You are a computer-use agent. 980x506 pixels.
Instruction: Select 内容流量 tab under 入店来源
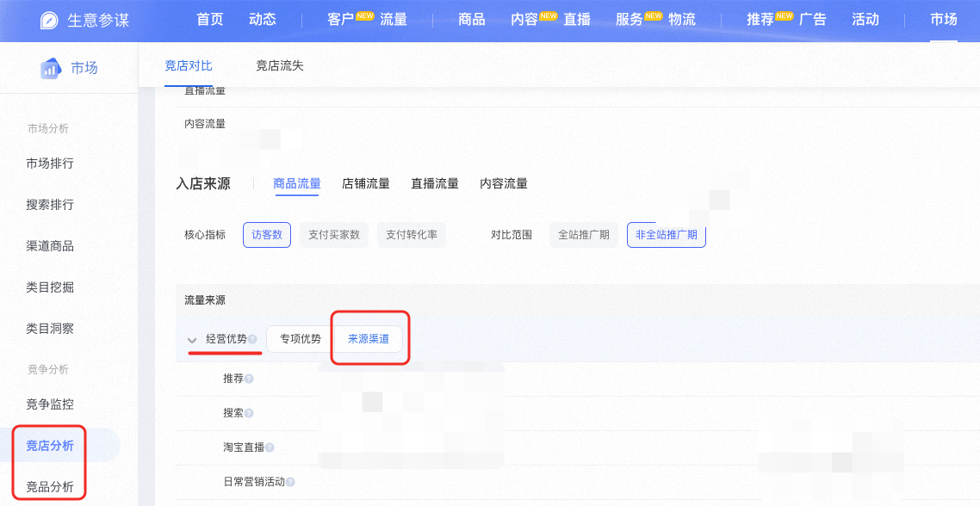pos(504,183)
